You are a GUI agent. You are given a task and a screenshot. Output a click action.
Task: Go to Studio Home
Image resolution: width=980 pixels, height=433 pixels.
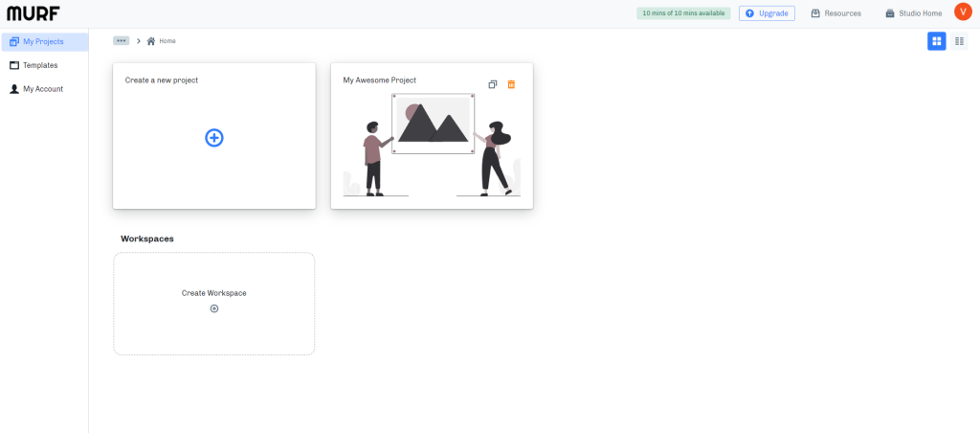point(913,13)
